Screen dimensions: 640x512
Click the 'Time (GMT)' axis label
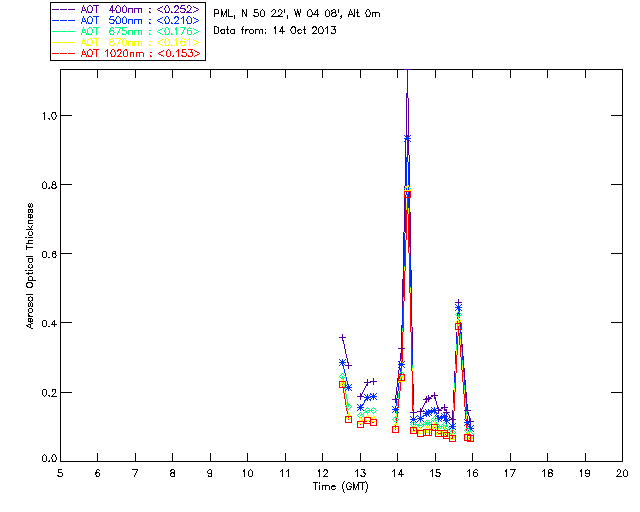point(340,486)
